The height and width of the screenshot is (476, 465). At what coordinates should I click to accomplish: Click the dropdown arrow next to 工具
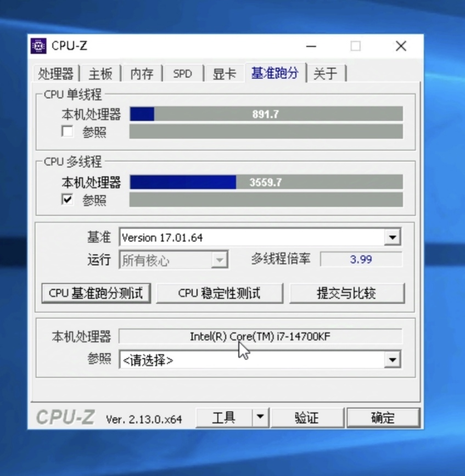(x=260, y=417)
